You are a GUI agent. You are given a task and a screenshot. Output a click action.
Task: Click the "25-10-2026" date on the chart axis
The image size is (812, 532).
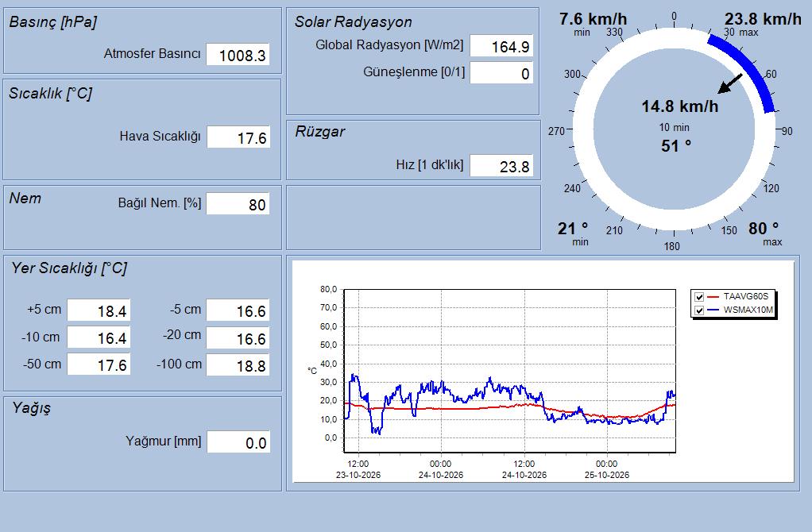pyautogui.click(x=607, y=475)
